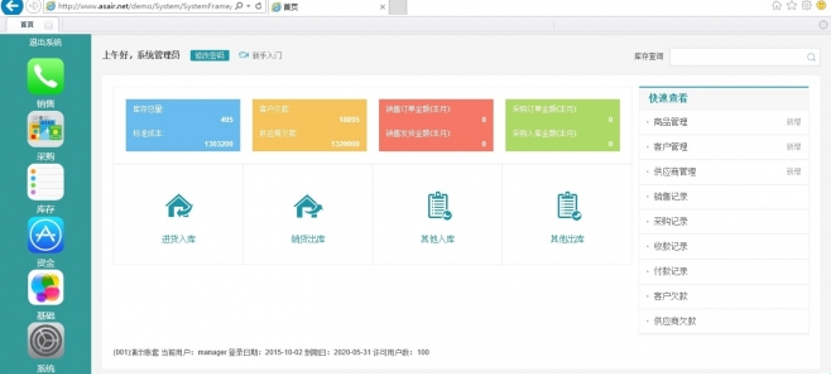Click the 其他出库 label
837x374 pixels.
567,239
